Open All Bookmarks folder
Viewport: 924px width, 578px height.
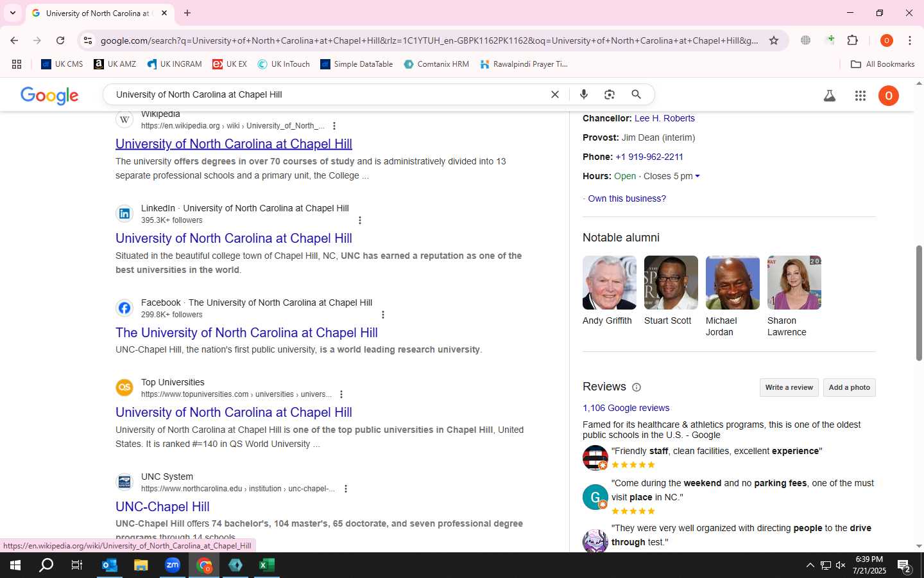[882, 64]
